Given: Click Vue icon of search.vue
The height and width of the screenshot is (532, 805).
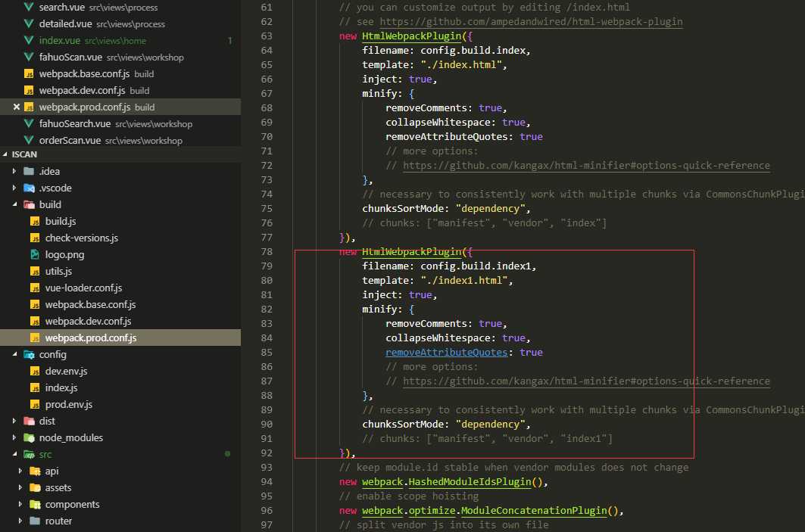Looking at the screenshot, I should point(29,7).
